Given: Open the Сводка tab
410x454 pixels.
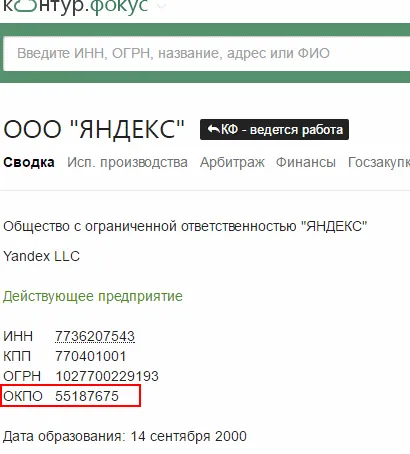Looking at the screenshot, I should [29, 163].
